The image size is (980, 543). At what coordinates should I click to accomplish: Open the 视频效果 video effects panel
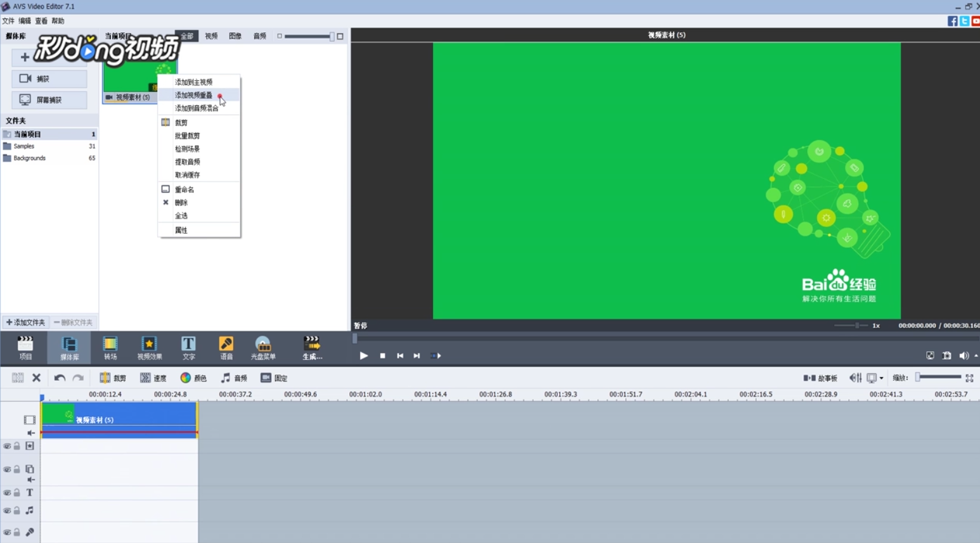pyautogui.click(x=150, y=348)
